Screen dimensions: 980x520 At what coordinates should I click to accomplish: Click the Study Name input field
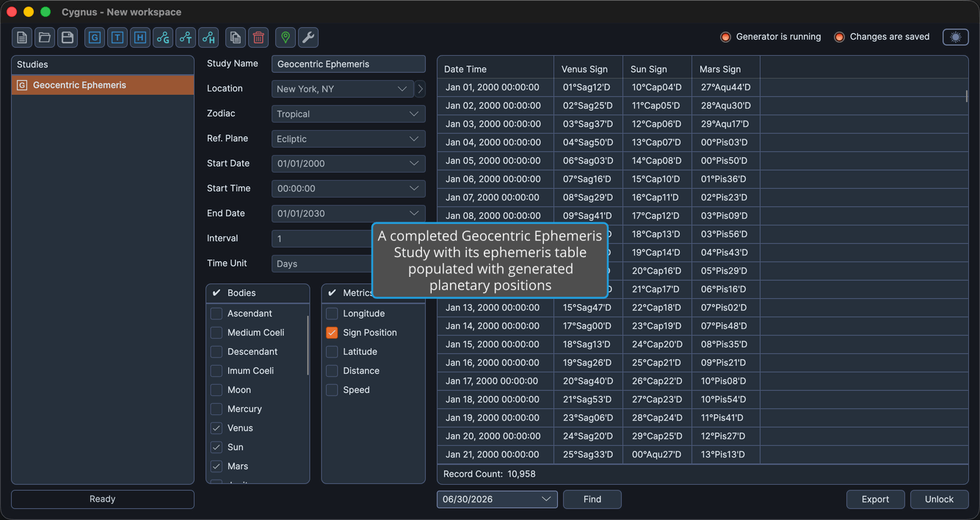click(x=349, y=64)
